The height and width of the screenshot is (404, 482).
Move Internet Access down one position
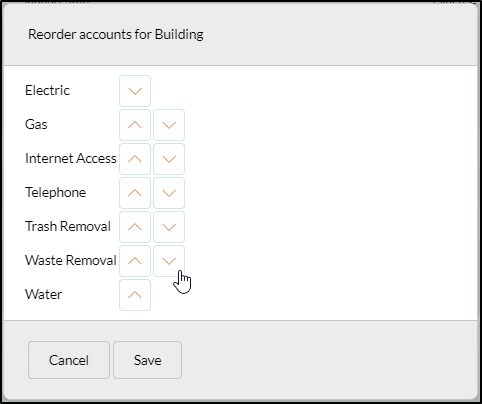[x=169, y=159]
